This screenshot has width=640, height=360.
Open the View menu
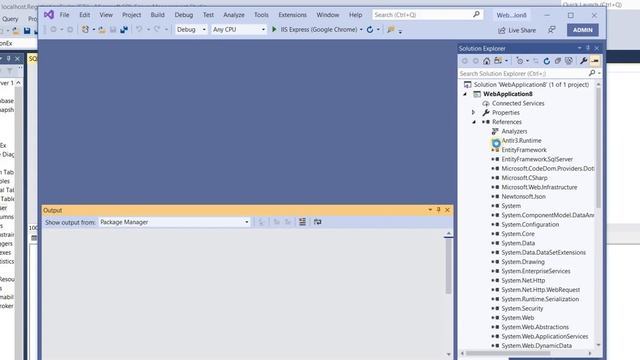click(106, 15)
